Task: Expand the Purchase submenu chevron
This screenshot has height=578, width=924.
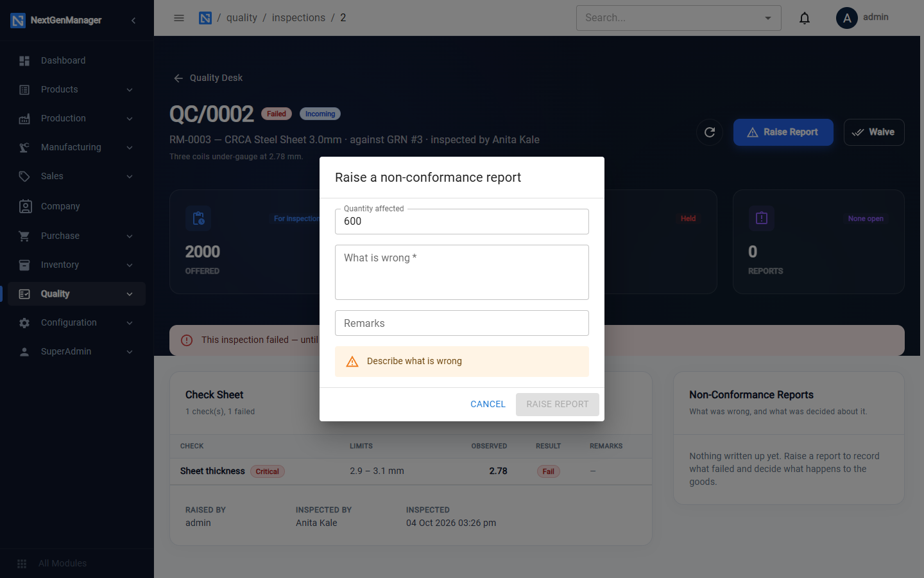Action: click(130, 236)
